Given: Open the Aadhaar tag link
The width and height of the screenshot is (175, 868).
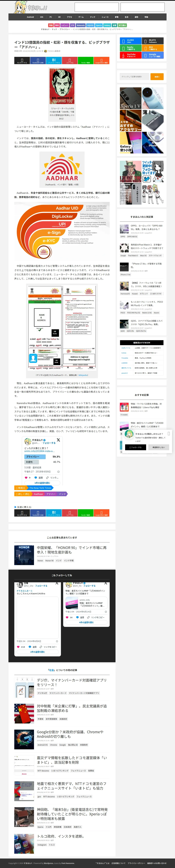Looking at the screenshot, I should coord(39,494).
